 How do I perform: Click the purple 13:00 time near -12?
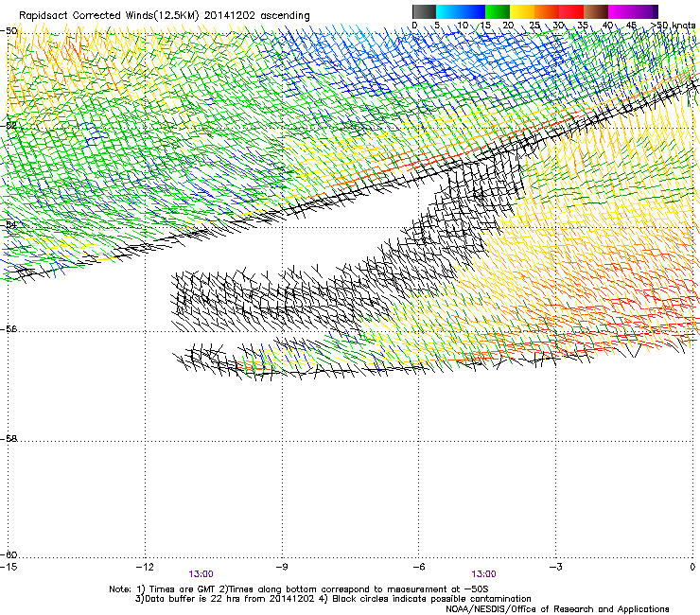pos(201,574)
